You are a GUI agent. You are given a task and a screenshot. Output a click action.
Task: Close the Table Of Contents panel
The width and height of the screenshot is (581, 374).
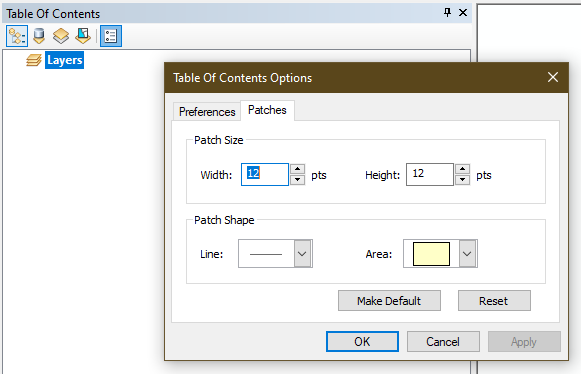(463, 13)
